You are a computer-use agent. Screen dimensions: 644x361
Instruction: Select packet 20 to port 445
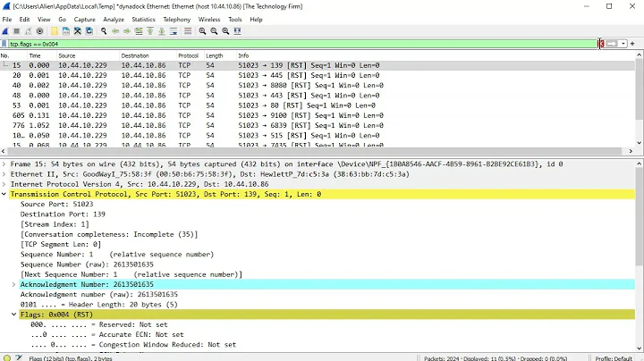tap(318, 75)
